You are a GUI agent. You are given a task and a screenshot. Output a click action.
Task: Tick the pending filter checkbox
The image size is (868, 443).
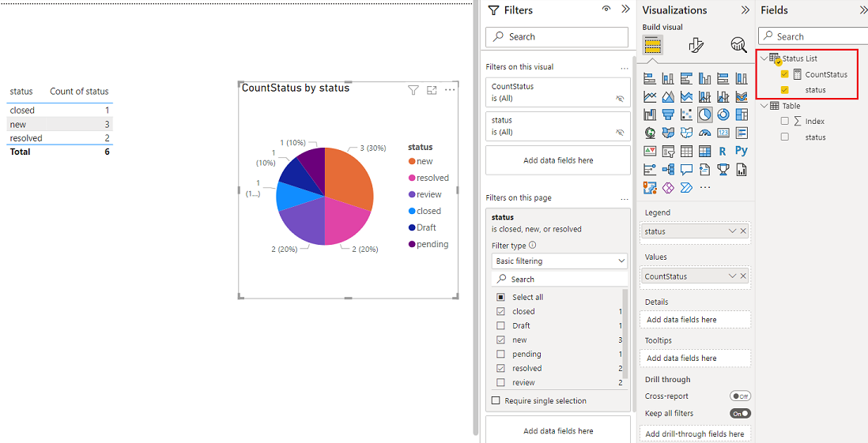pyautogui.click(x=500, y=354)
